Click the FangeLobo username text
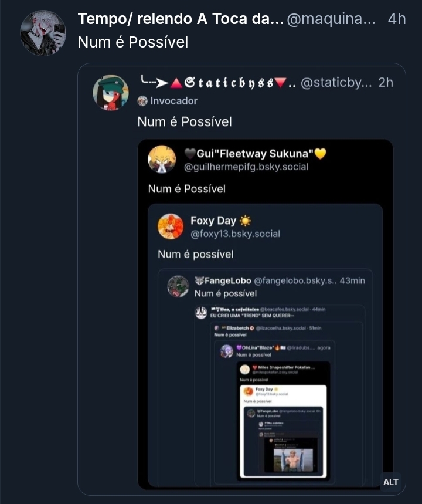 pyautogui.click(x=227, y=280)
